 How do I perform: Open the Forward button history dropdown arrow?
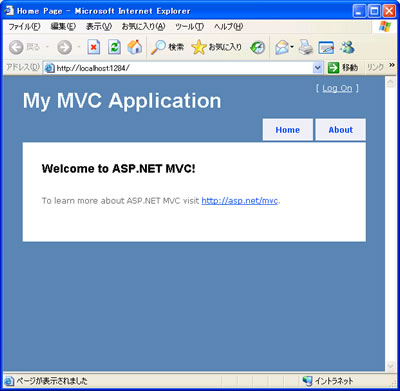pyautogui.click(x=79, y=47)
